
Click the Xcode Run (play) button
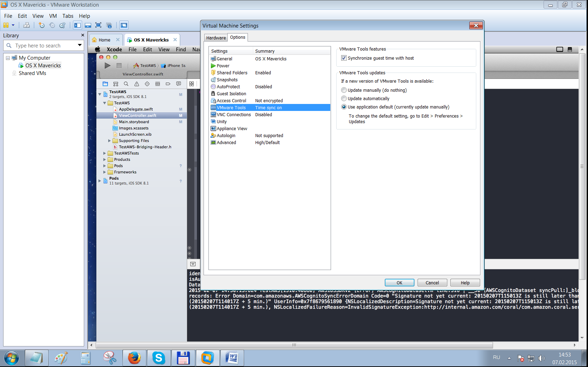click(x=108, y=66)
